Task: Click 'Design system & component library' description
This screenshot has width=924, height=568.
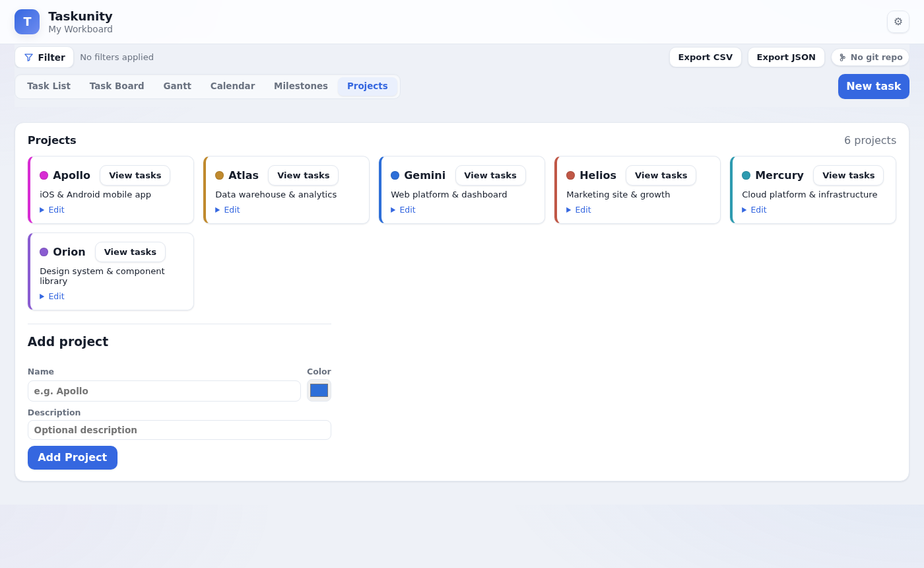Action: click(102, 276)
